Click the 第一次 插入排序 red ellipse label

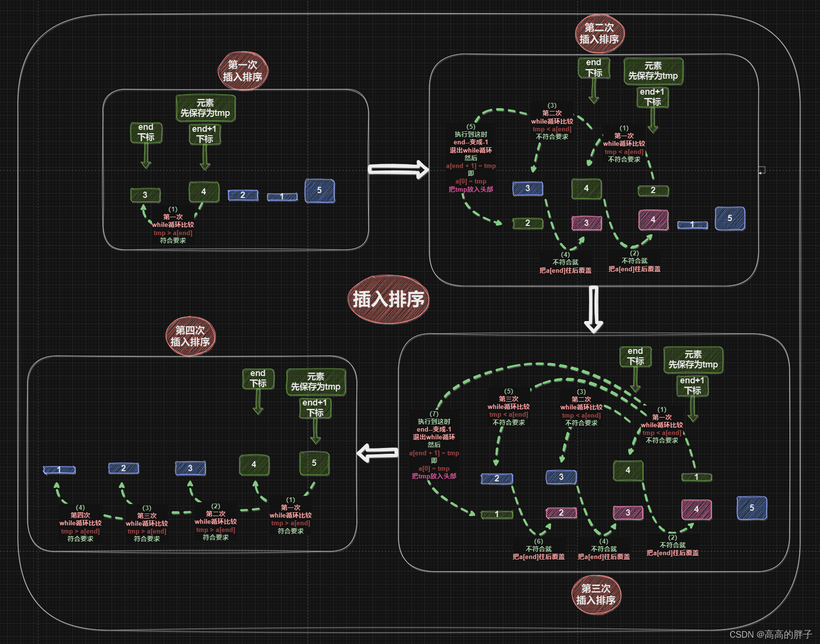[x=242, y=71]
